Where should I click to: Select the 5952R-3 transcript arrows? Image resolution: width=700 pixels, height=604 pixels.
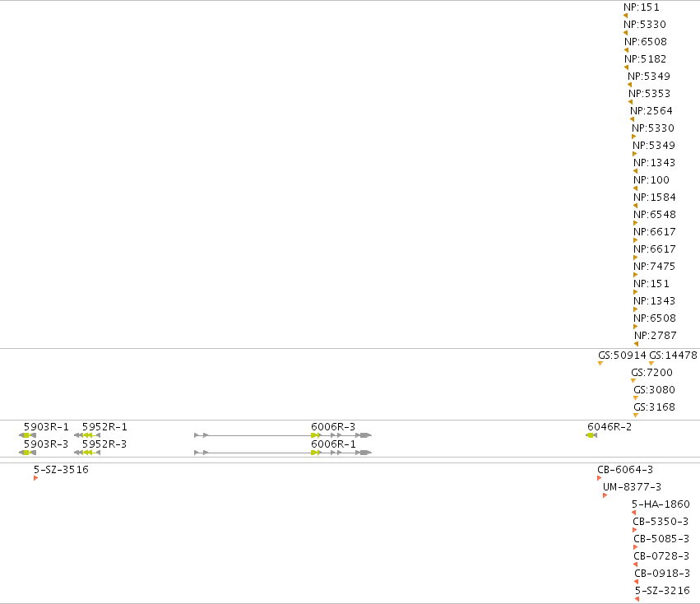pos(87,453)
